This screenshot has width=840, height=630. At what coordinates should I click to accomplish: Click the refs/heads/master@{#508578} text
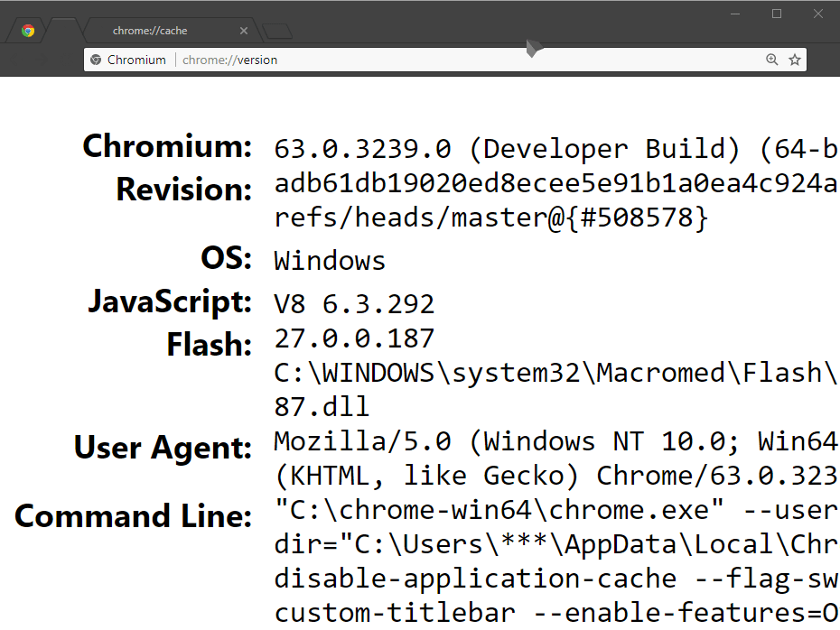click(491, 218)
